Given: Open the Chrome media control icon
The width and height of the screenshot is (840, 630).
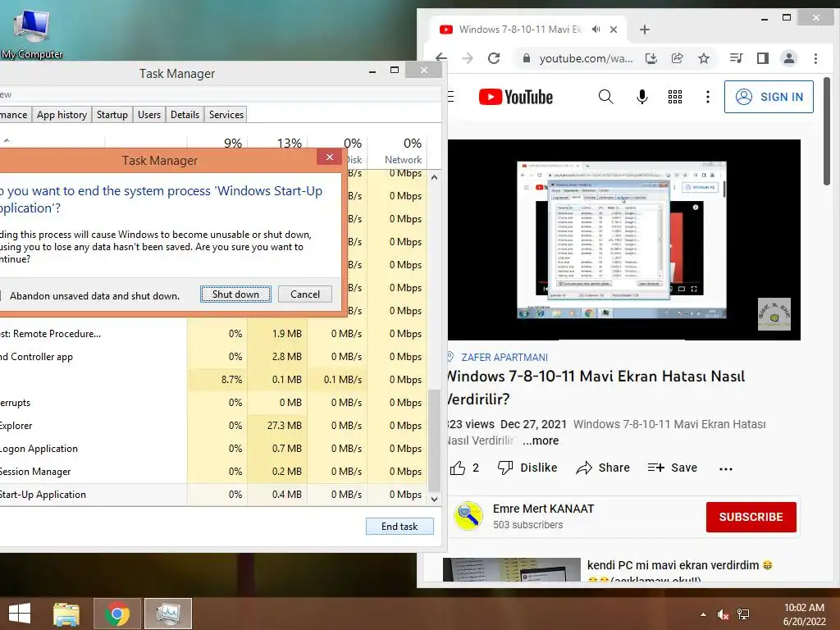Looking at the screenshot, I should (x=736, y=58).
